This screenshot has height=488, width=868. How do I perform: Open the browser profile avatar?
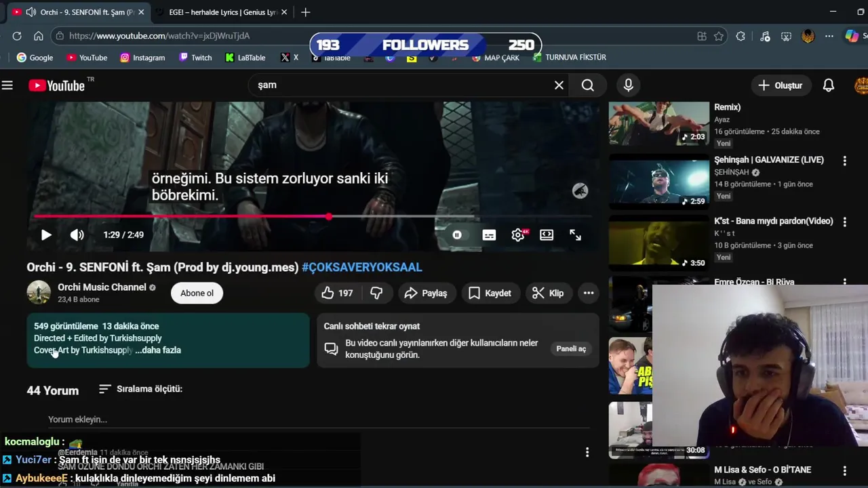(x=808, y=36)
